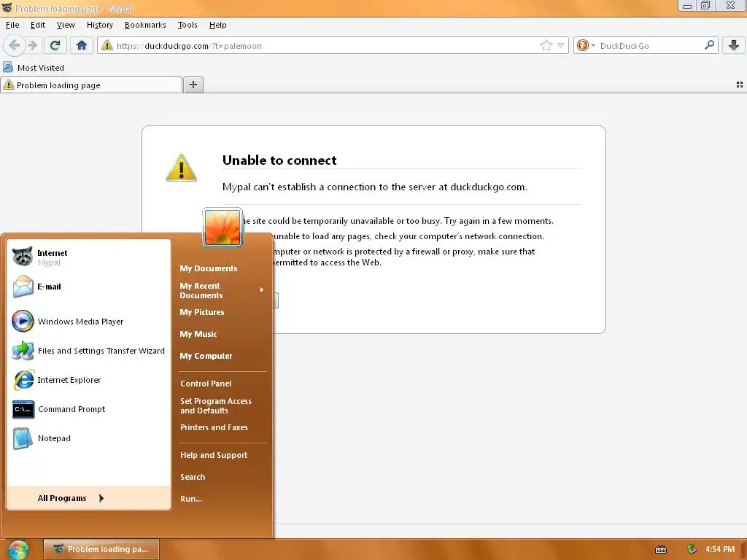Click the user account picture thumbnail
This screenshot has height=560, width=747.
222,227
